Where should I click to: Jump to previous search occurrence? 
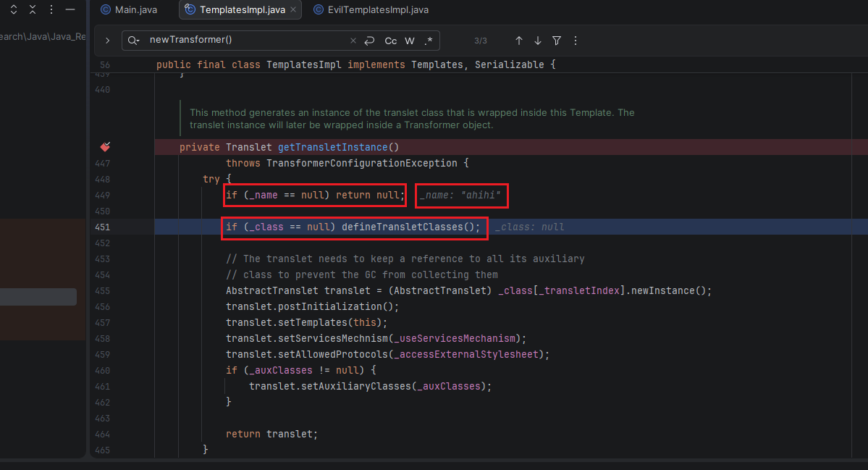click(518, 41)
